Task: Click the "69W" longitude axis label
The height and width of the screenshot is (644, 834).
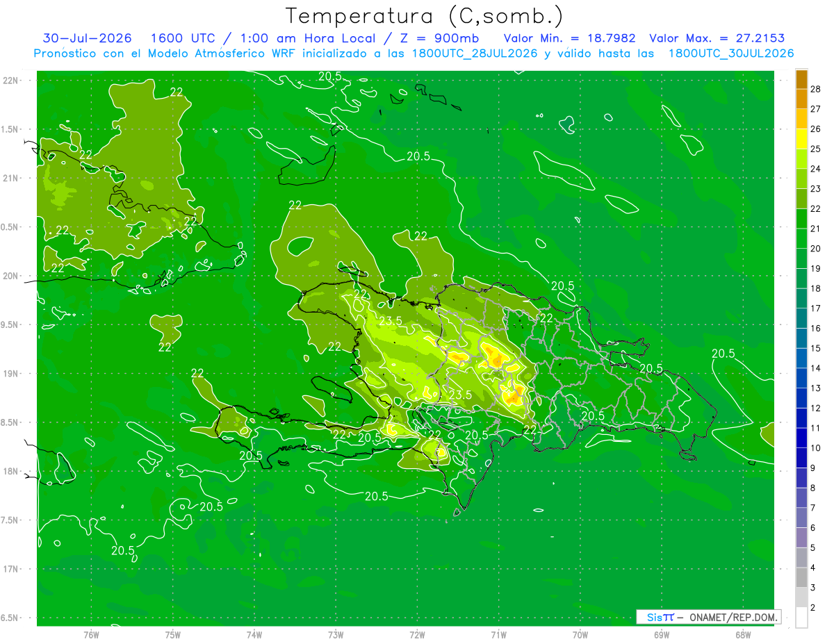Action: [x=662, y=634]
